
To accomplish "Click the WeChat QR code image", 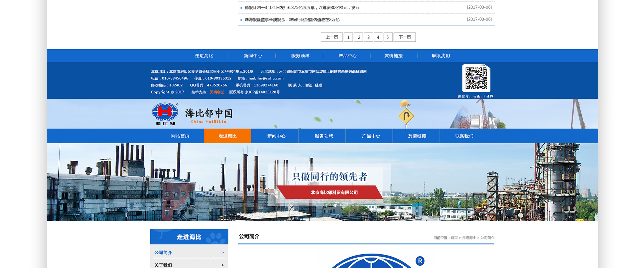I will click(476, 78).
